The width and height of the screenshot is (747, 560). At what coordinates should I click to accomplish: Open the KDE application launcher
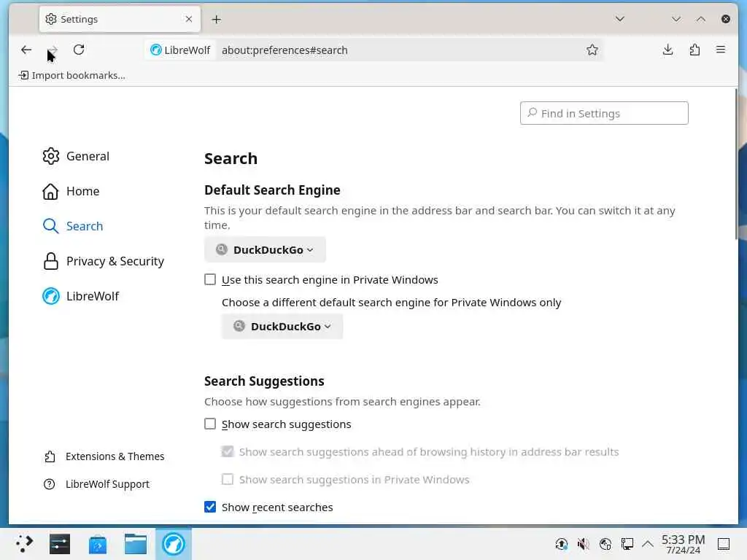tap(24, 544)
